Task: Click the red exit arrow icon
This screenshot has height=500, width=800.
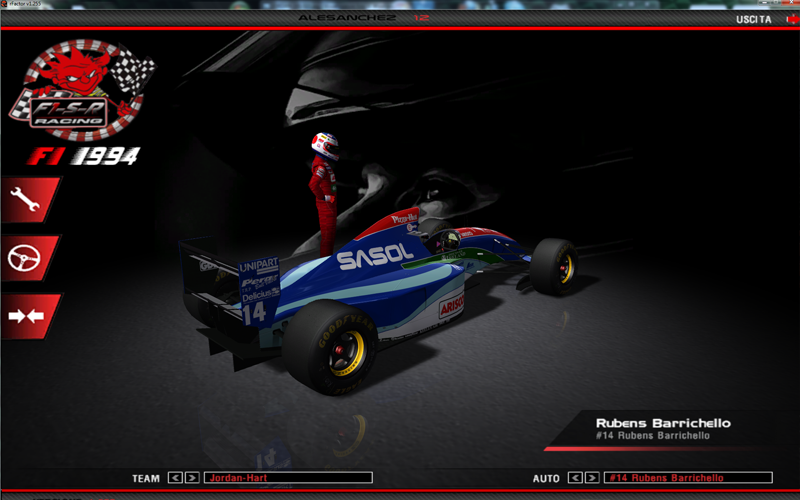Action: 790,19
